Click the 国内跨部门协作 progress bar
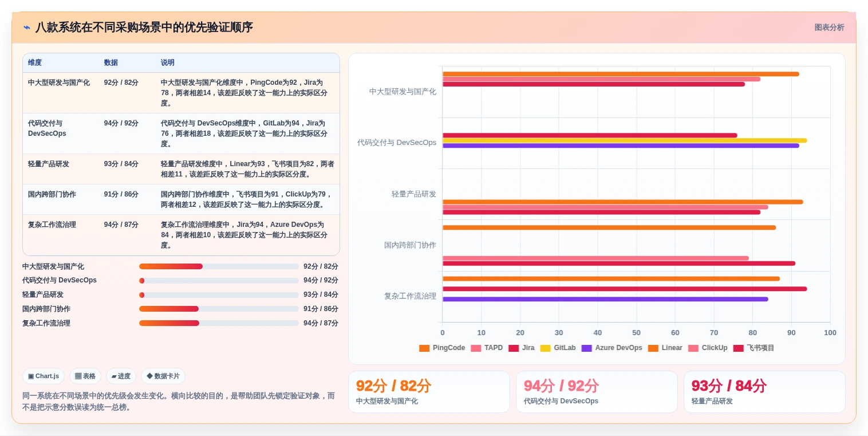This screenshot has width=868, height=436. coord(219,309)
